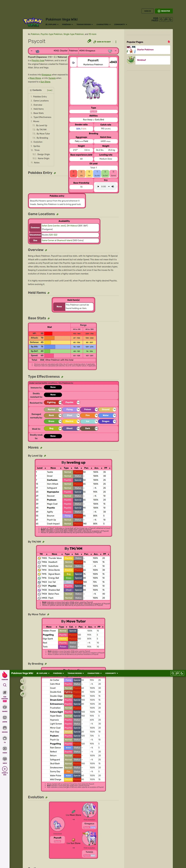Click the REGISTER button
This screenshot has height=868, width=186.
164,11
